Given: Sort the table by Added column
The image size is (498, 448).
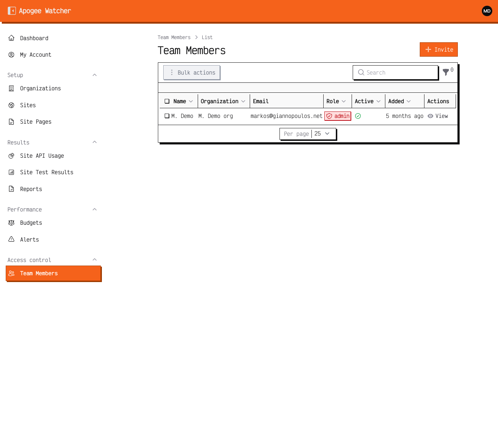Looking at the screenshot, I should 399,101.
